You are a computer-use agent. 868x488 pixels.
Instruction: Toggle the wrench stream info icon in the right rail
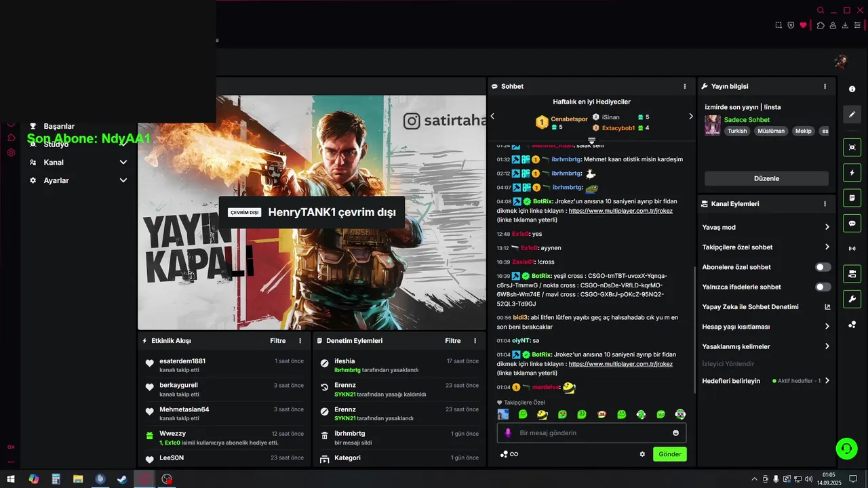pyautogui.click(x=852, y=299)
